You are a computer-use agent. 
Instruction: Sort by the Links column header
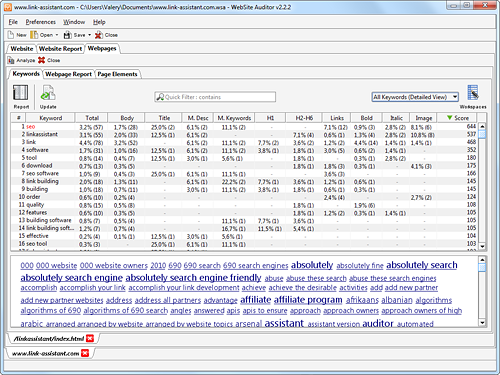337,118
